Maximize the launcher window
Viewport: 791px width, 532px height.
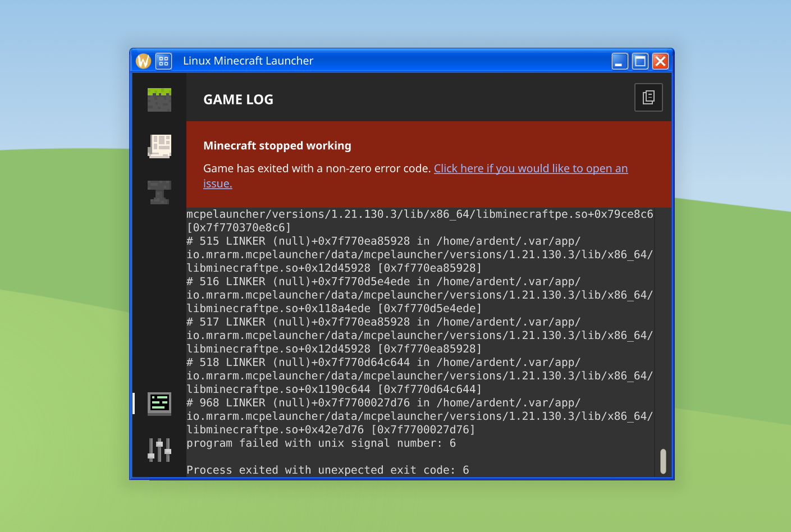coord(639,61)
